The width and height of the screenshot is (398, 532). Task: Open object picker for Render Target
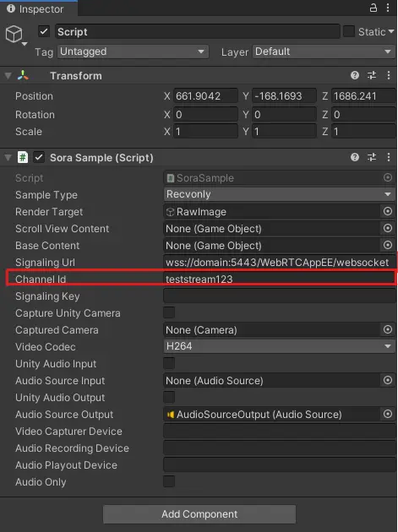click(x=388, y=211)
